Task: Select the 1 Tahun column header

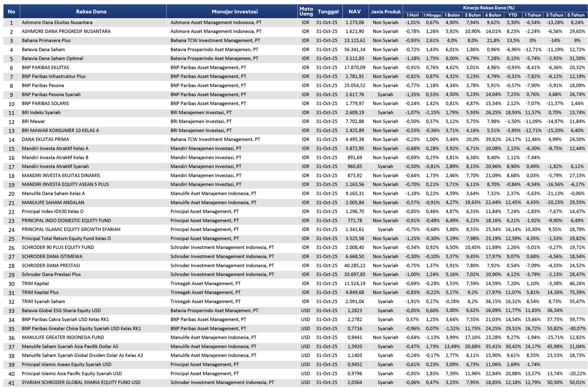Action: pos(533,15)
